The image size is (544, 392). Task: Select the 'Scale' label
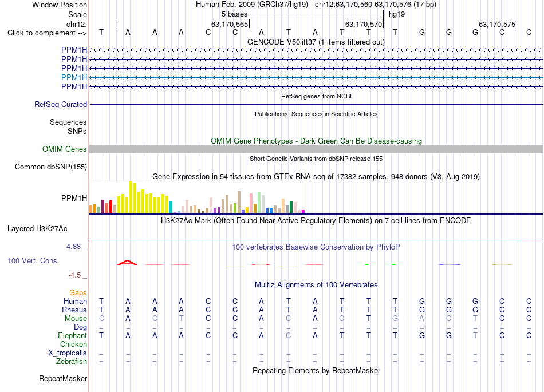click(x=77, y=14)
